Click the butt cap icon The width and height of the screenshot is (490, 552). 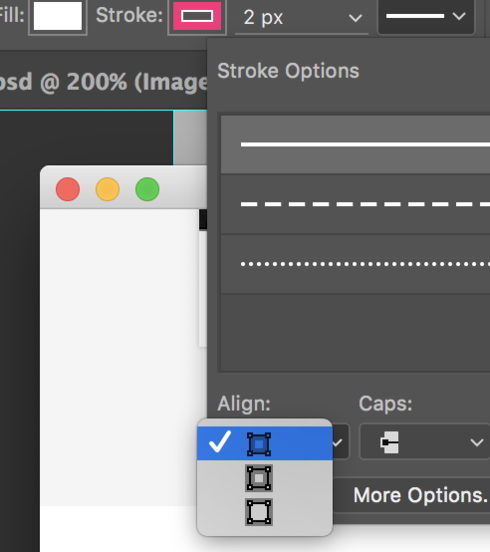(390, 442)
